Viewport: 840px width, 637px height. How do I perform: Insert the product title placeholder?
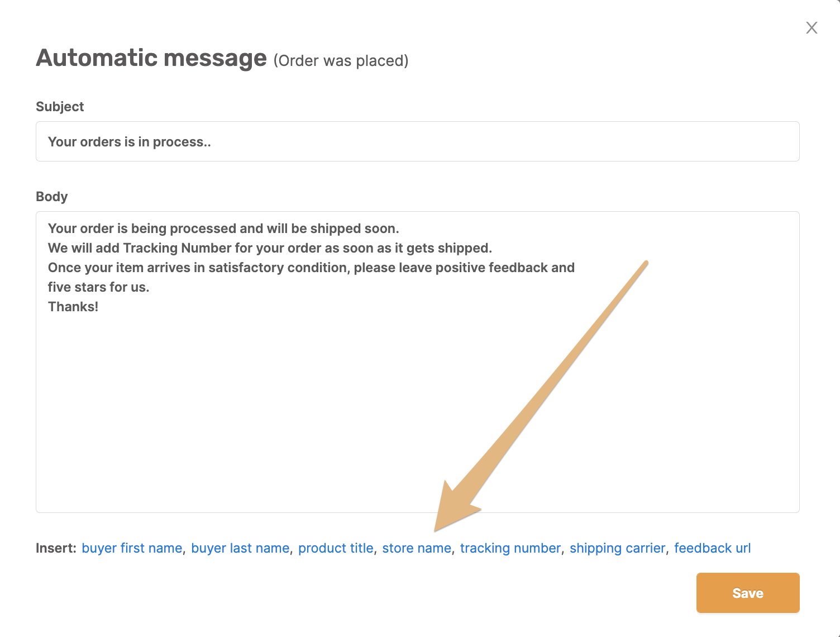tap(336, 548)
